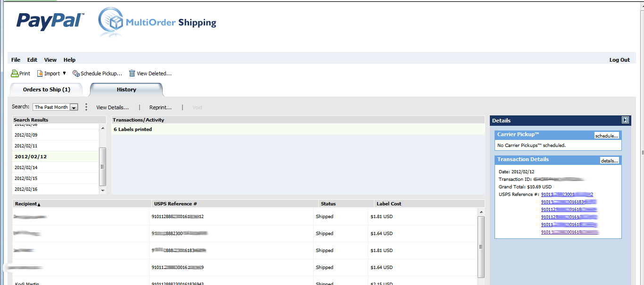Click the vertical dots icon beside the search dropdown
This screenshot has width=644, height=285.
tap(86, 107)
